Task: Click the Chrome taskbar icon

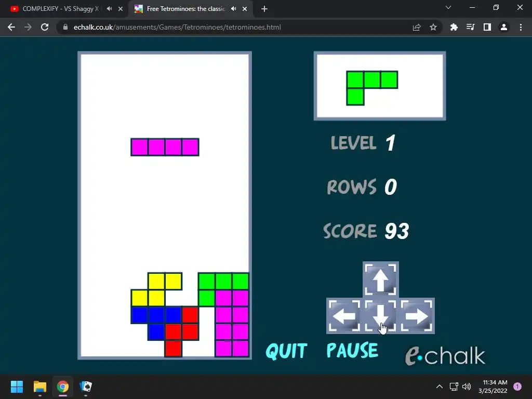Action: 63,387
